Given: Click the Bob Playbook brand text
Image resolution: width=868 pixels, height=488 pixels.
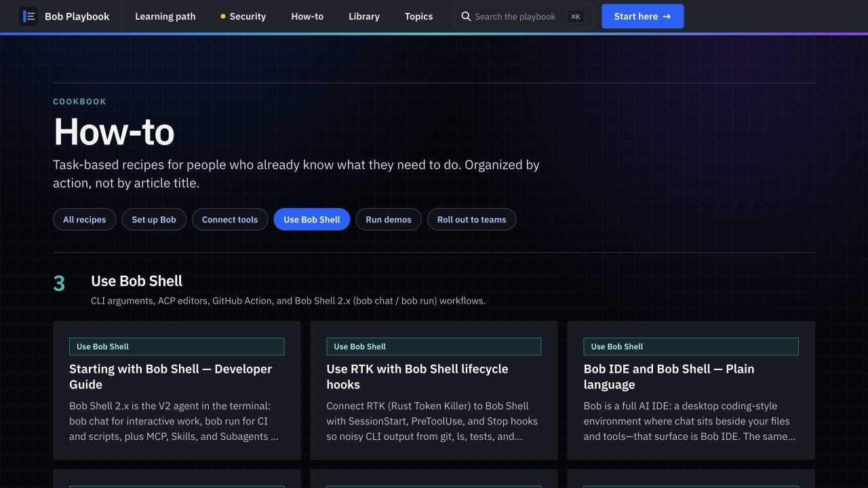Looking at the screenshot, I should pos(77,16).
